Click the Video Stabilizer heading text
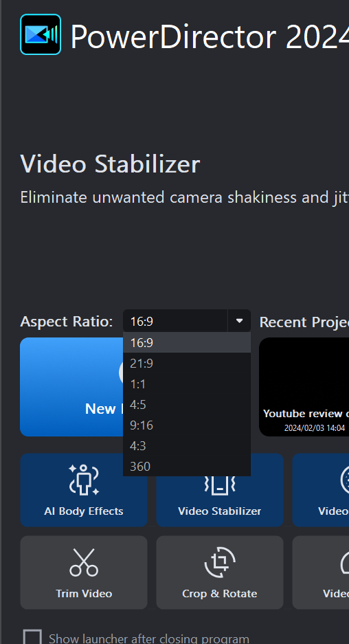 click(110, 164)
